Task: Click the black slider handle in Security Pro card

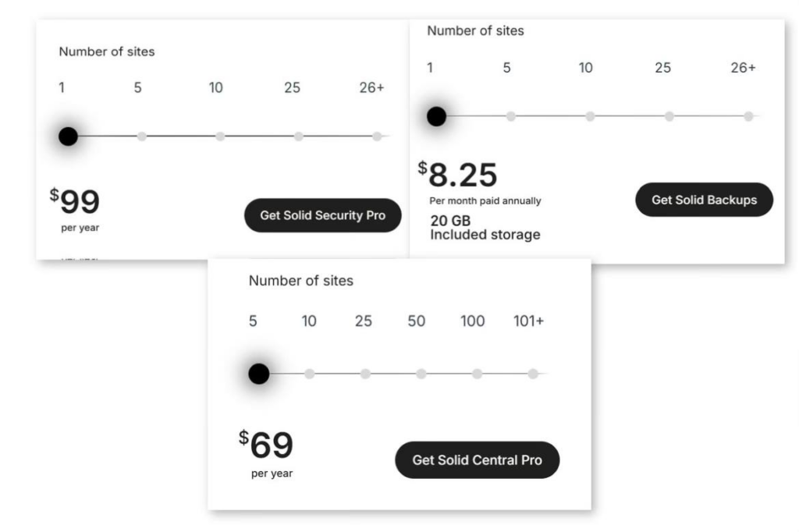Action: tap(68, 136)
